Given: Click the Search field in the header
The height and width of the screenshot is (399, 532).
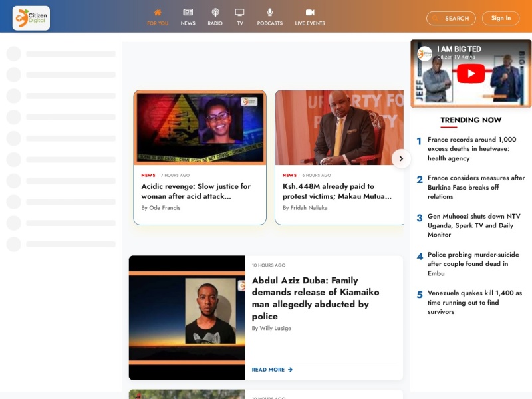Looking at the screenshot, I should [451, 19].
